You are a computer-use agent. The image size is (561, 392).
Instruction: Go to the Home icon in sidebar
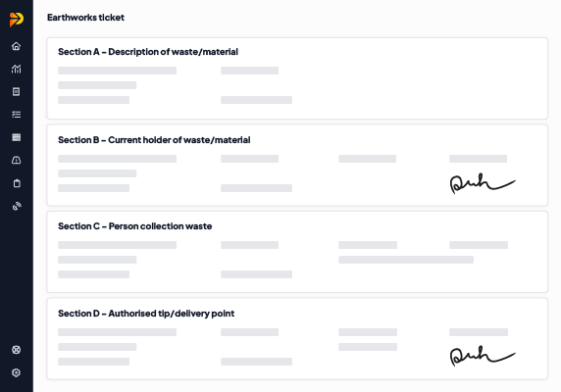[x=16, y=46]
